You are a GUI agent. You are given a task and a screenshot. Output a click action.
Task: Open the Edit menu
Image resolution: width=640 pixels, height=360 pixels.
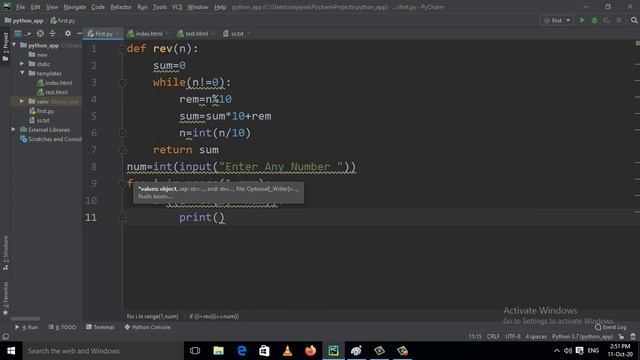point(36,7)
